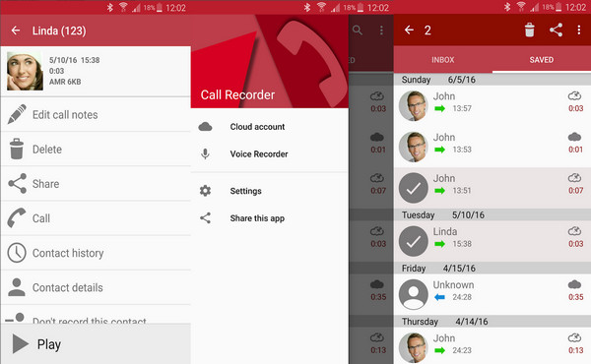Tap cloud icon on John's 24:23 recording

574,337
